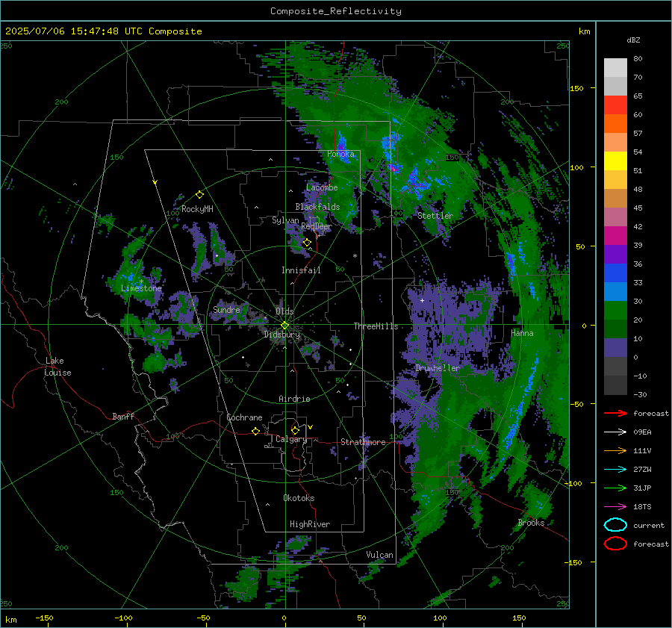The height and width of the screenshot is (628, 672).
Task: Select the Hanna label
Action: [x=522, y=333]
